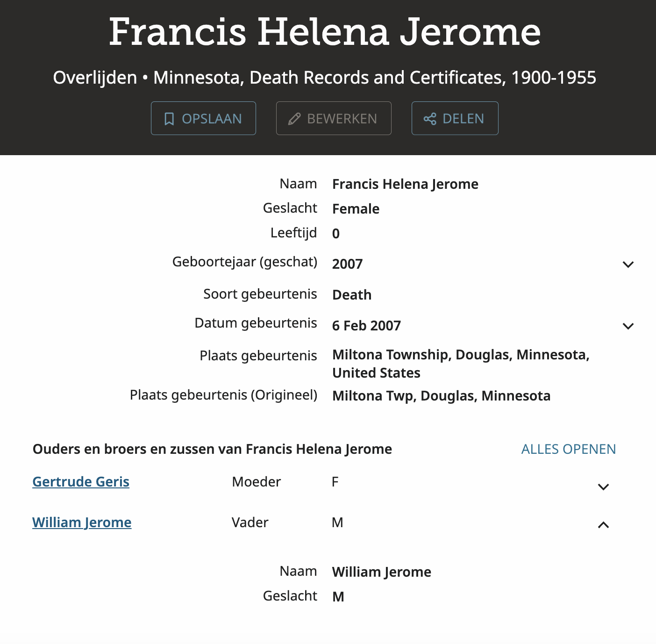Select the 6 Feb 2007 date value
656x644 pixels.
366,326
